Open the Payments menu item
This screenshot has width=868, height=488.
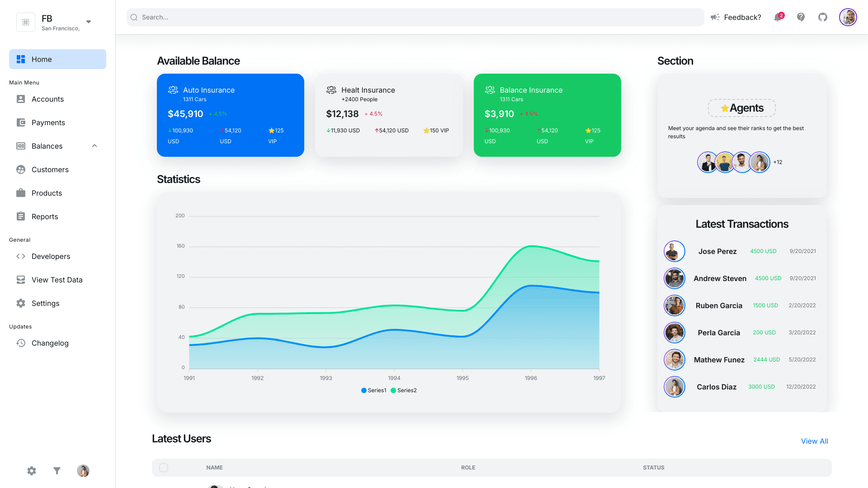48,122
